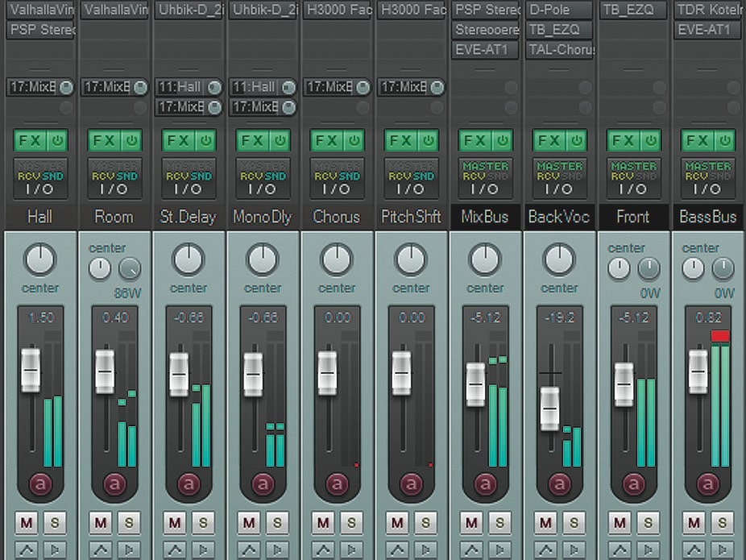Click phase/monitor icon on BassBus track

[x=723, y=550]
